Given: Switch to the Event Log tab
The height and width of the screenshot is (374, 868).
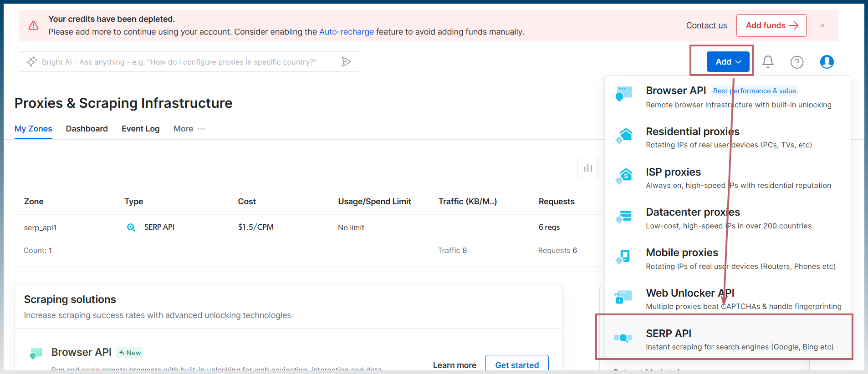Looking at the screenshot, I should (x=141, y=129).
